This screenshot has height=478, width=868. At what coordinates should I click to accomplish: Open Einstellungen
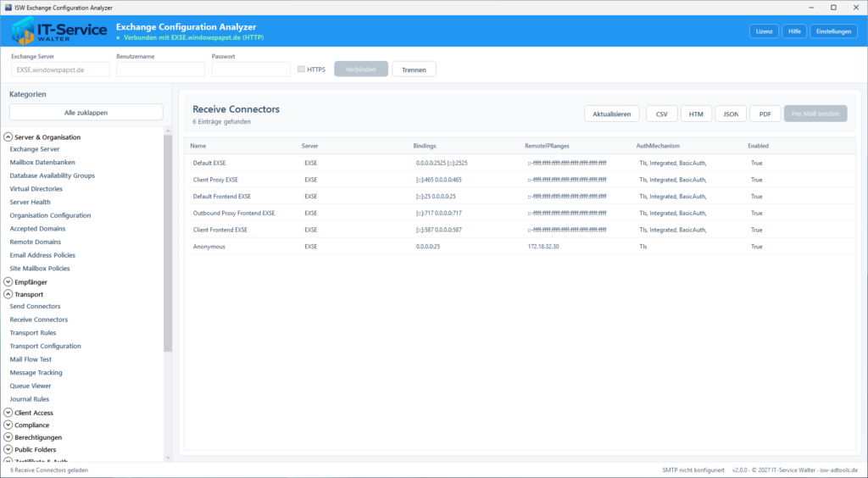(834, 31)
